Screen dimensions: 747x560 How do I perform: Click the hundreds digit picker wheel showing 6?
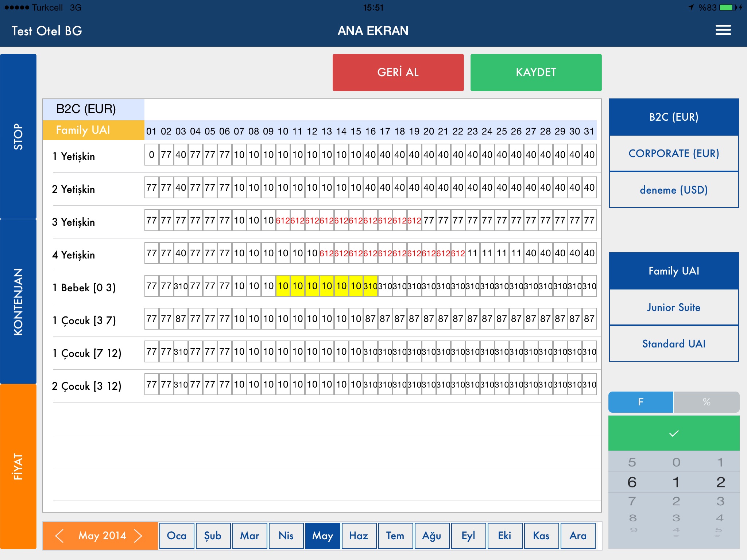632,482
